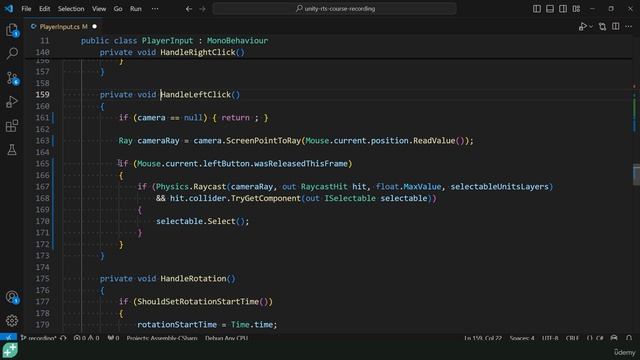
Task: Change file encoding UTF-8
Action: [x=550, y=338]
